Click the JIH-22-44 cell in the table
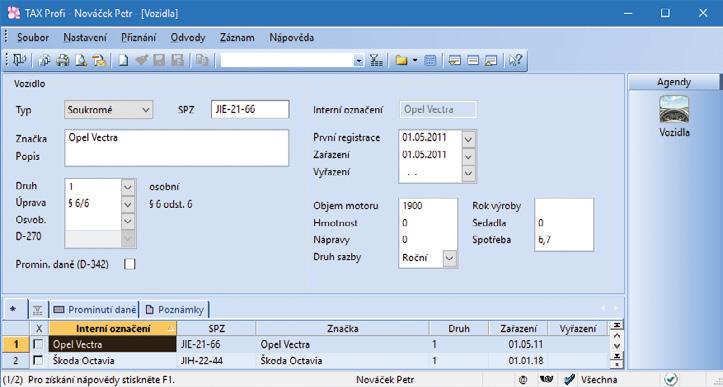The image size is (723, 387). [x=216, y=360]
